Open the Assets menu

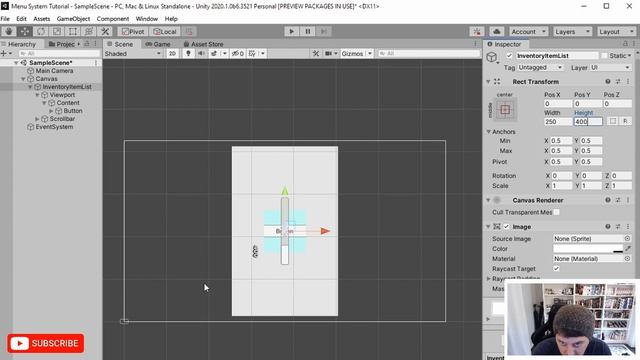(42, 19)
